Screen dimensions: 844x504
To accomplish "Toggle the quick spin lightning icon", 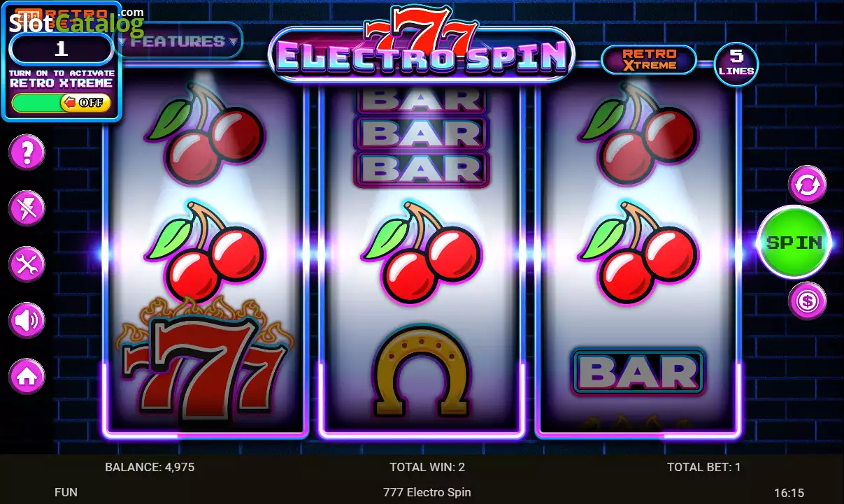I will tap(27, 208).
